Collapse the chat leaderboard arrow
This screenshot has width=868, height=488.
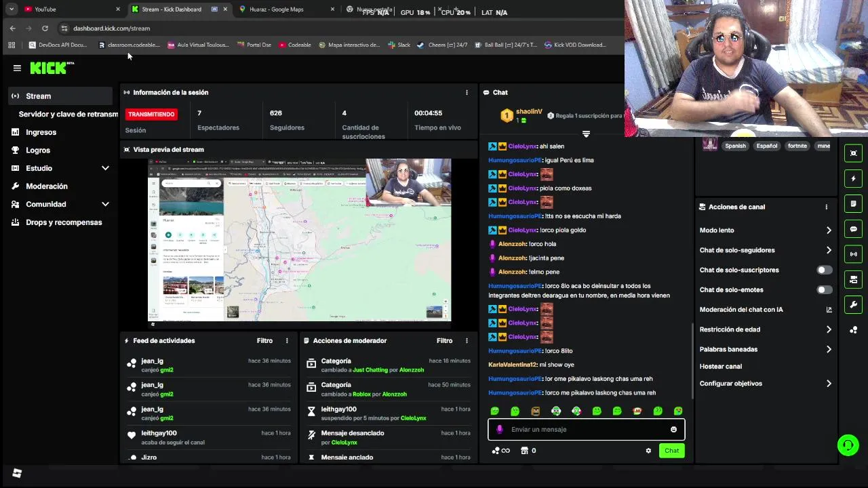pos(586,134)
